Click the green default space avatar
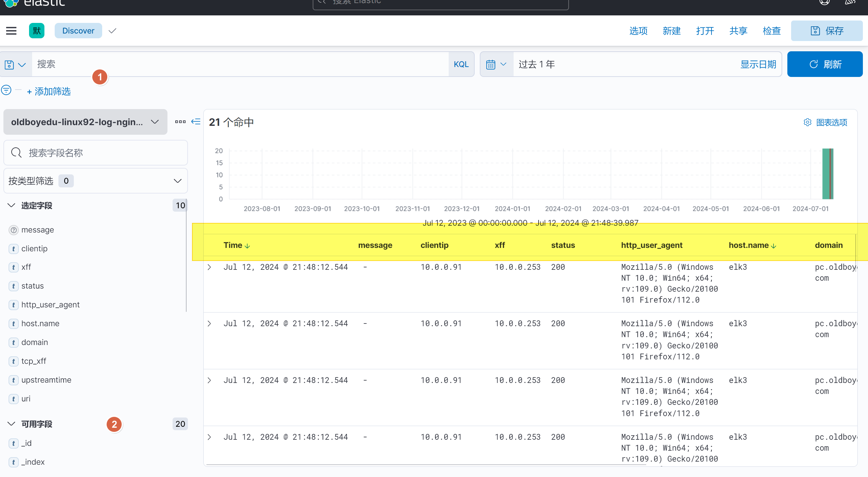 coord(37,31)
